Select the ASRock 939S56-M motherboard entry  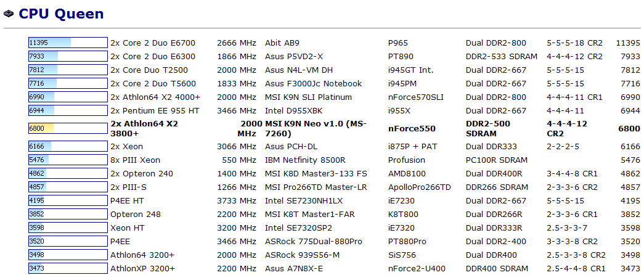(x=303, y=255)
